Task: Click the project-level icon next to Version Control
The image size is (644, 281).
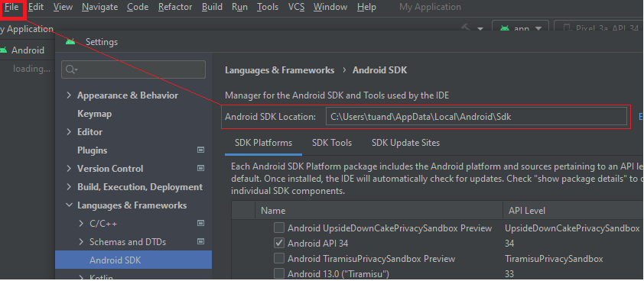Action: tap(200, 168)
